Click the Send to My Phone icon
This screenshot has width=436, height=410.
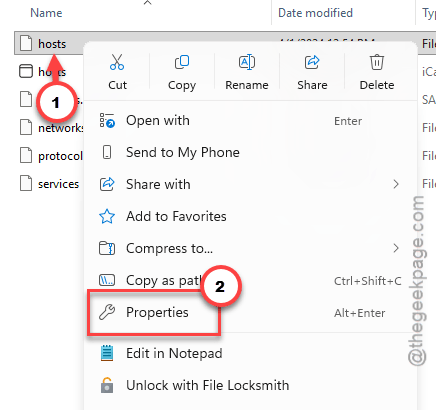point(107,152)
